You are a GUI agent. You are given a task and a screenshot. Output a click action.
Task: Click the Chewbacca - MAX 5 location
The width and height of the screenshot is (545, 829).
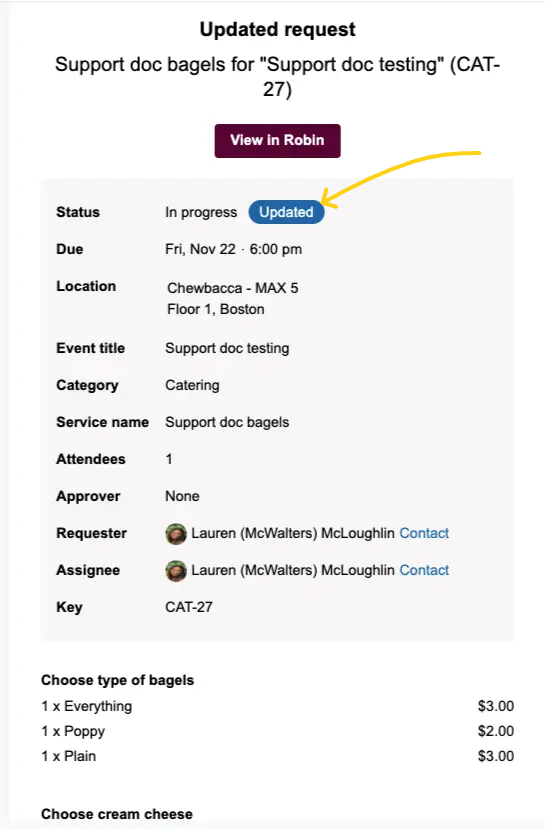[233, 288]
